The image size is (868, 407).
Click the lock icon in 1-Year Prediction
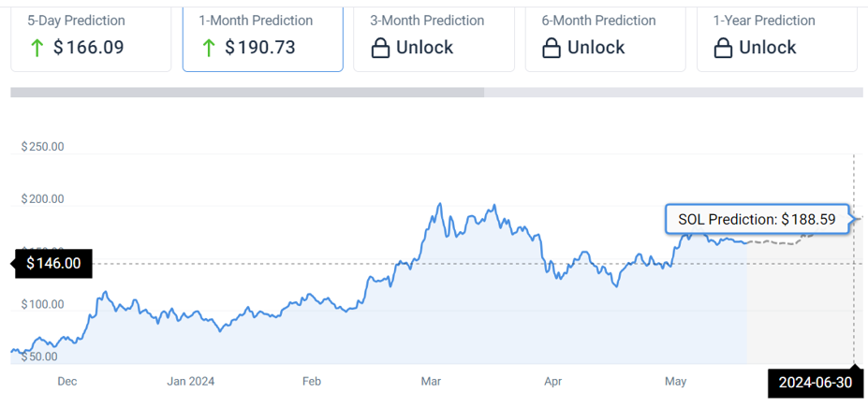click(x=724, y=48)
